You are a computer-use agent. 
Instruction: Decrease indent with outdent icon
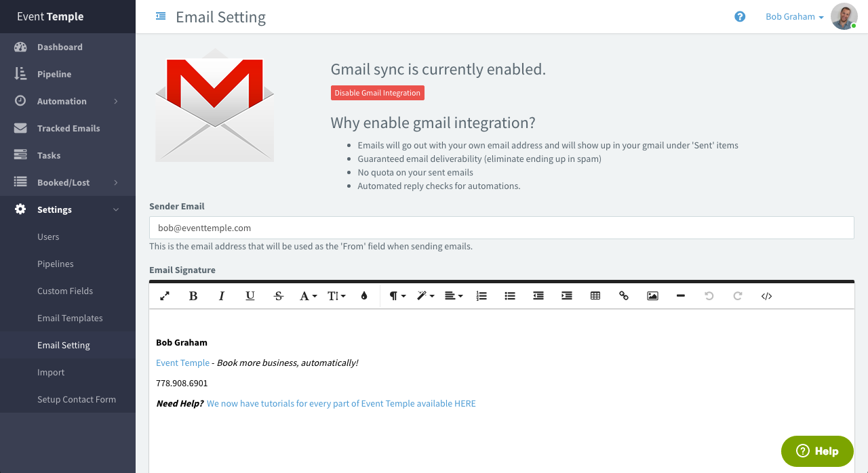pyautogui.click(x=538, y=296)
